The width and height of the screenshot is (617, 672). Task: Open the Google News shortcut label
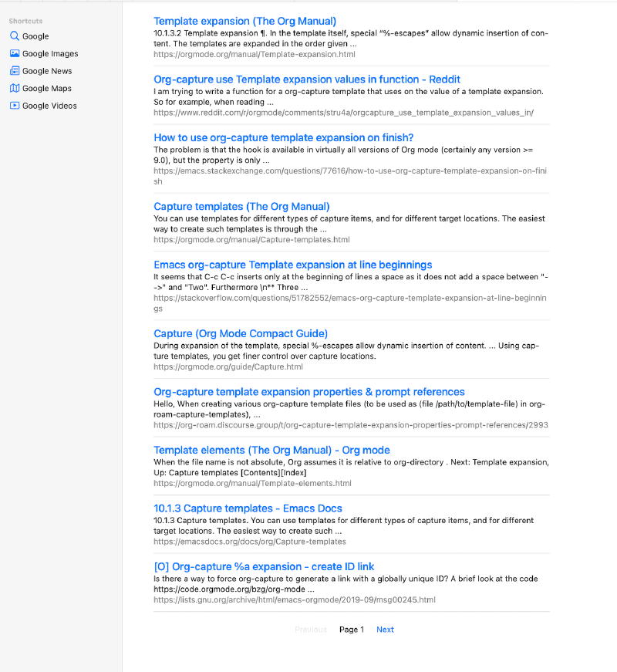tap(47, 71)
